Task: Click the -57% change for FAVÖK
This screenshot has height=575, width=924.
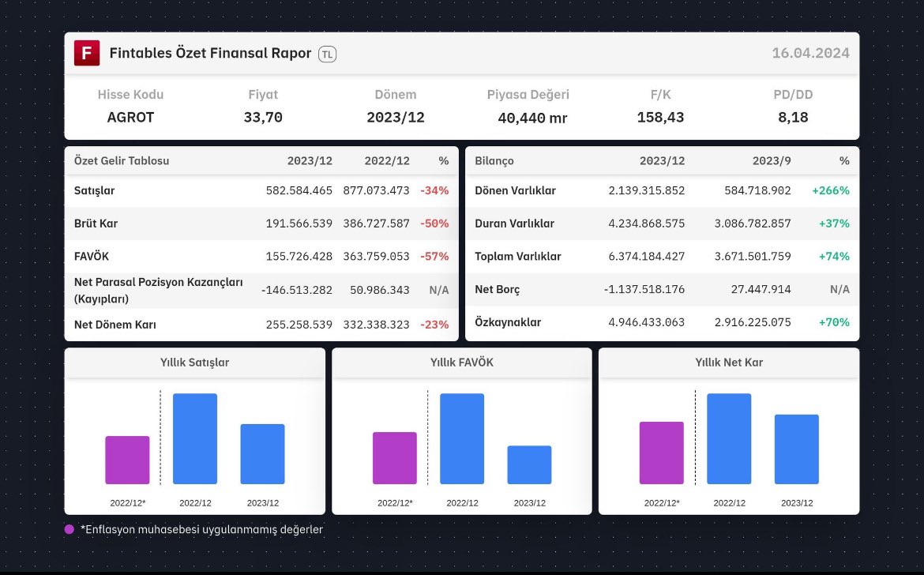Action: (x=434, y=256)
